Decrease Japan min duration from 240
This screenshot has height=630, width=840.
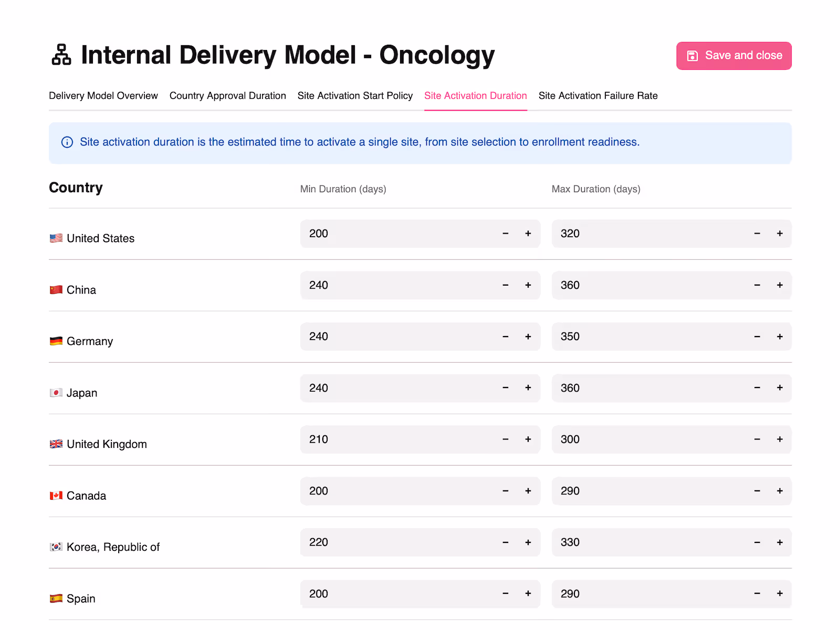tap(505, 388)
